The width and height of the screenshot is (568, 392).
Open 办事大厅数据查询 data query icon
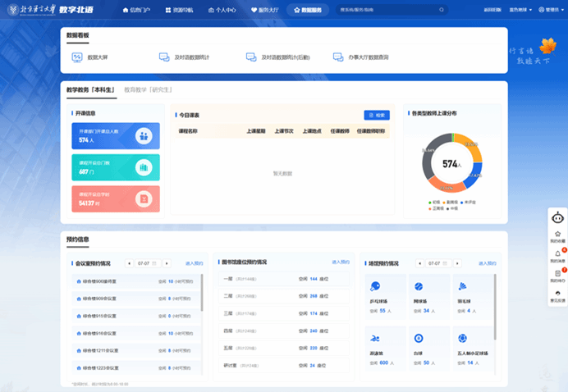(338, 57)
